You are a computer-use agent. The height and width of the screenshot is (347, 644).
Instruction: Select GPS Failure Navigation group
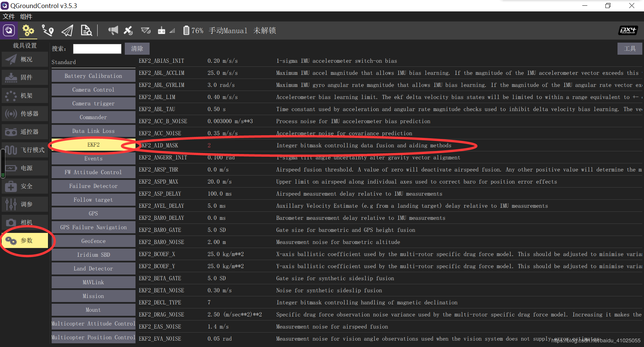click(x=93, y=227)
